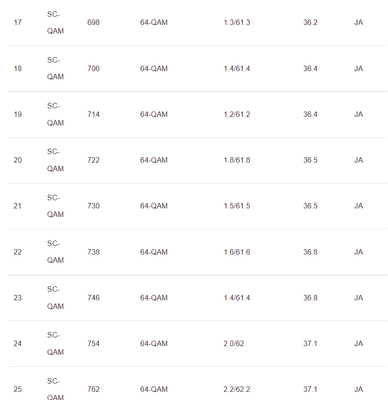Click frequency value 698
This screenshot has width=388, height=400.
pos(93,23)
